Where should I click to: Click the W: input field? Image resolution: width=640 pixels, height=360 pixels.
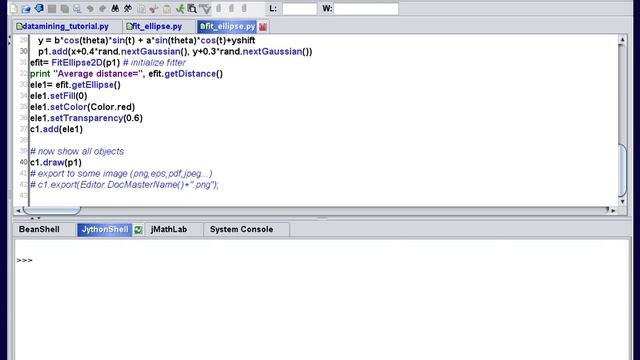point(366,9)
